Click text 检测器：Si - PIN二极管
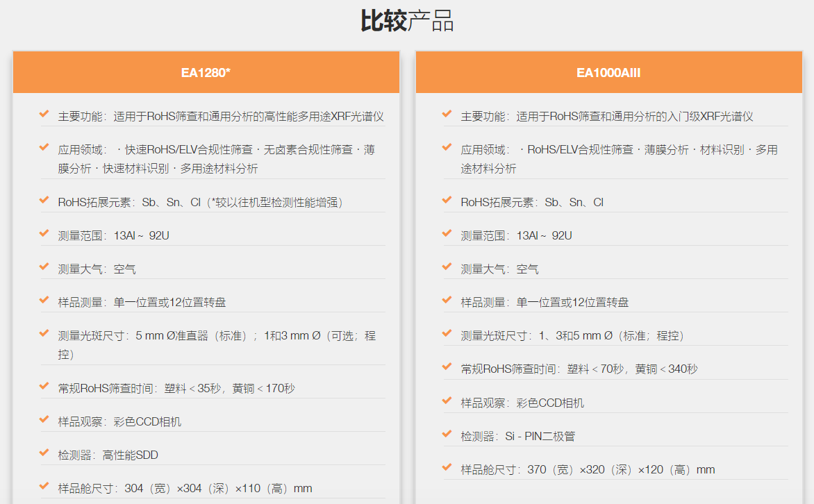Viewport: 814px width, 504px height. pyautogui.click(x=518, y=437)
